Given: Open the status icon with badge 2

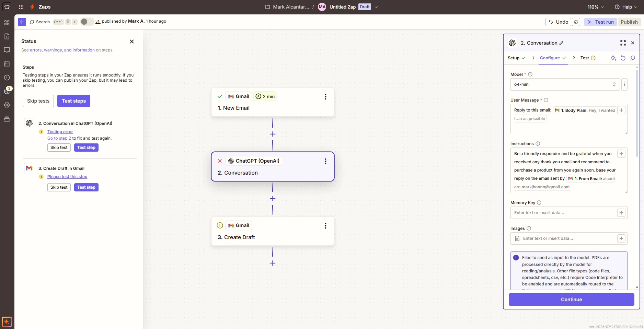Looking at the screenshot, I should (7, 91).
